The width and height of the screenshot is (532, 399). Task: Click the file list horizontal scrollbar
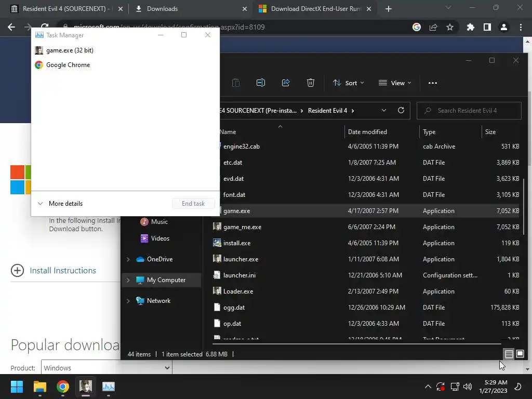pyautogui.click(x=356, y=344)
